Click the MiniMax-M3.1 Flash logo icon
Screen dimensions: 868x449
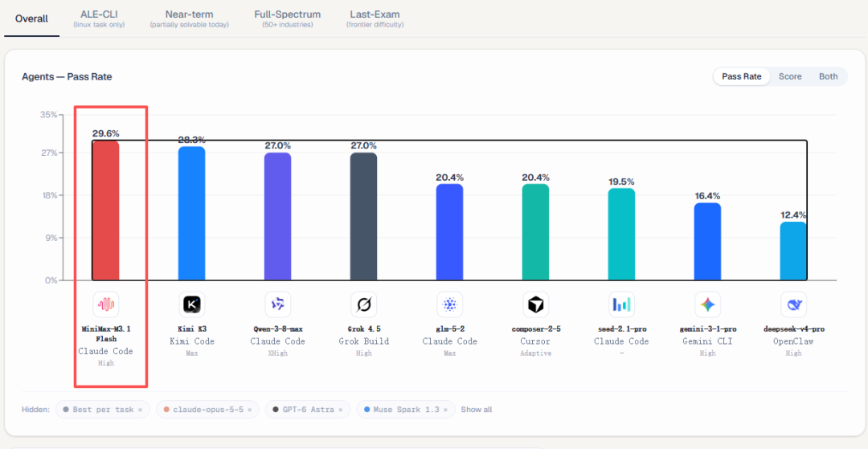(x=106, y=304)
